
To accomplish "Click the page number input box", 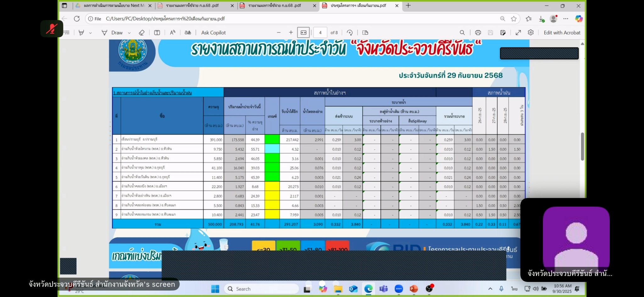I will 320,33.
